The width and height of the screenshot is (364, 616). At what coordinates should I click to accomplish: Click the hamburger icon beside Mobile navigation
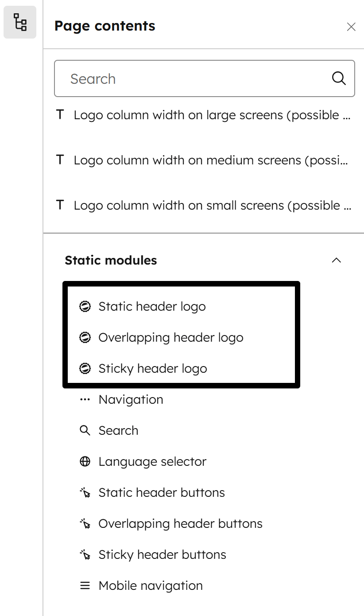(84, 585)
